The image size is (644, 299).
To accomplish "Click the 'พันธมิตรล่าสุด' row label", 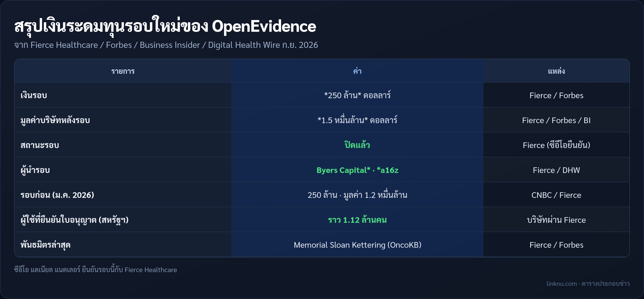I will tap(46, 245).
